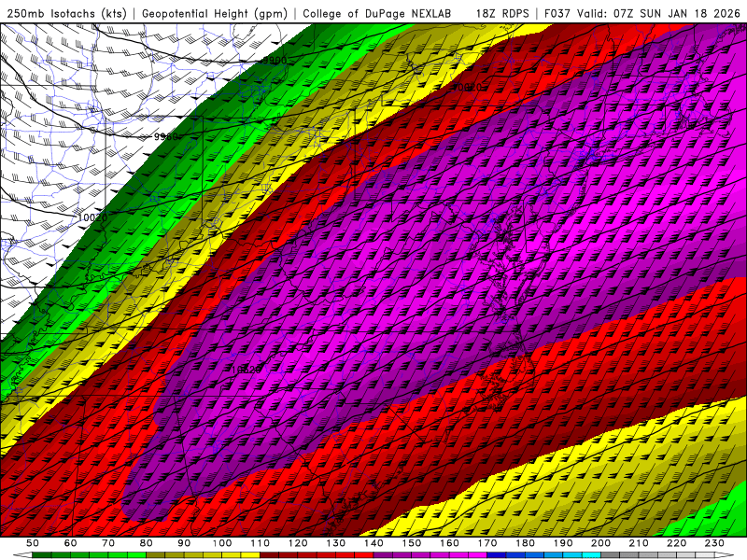The height and width of the screenshot is (560, 747).
Task: Click the darkest green swatch starting the colorbar
Action: coord(42,555)
